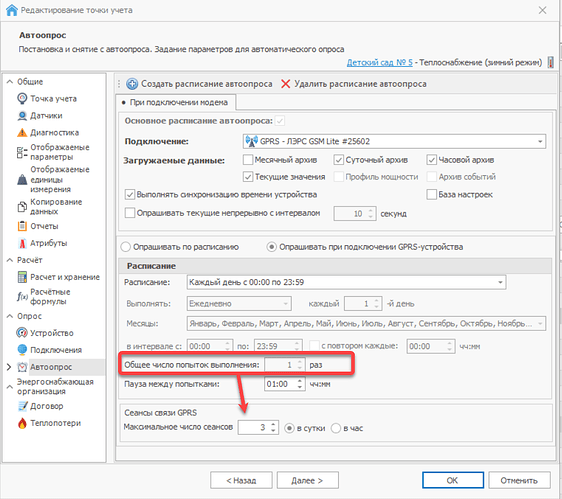Open Расчет и хранение icon
562x499 pixels.
tap(22, 277)
